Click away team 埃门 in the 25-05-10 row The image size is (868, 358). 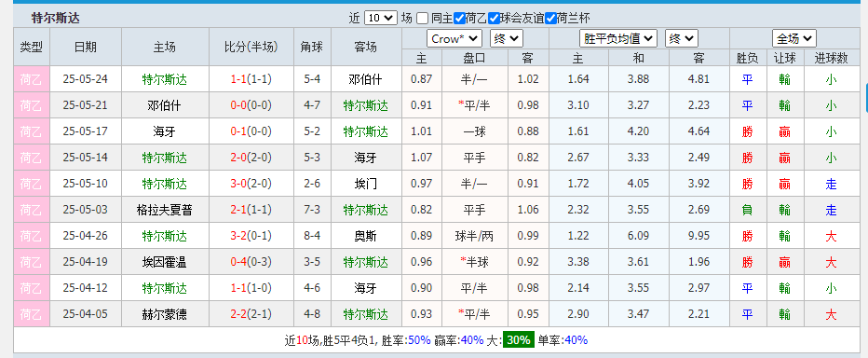[365, 184]
